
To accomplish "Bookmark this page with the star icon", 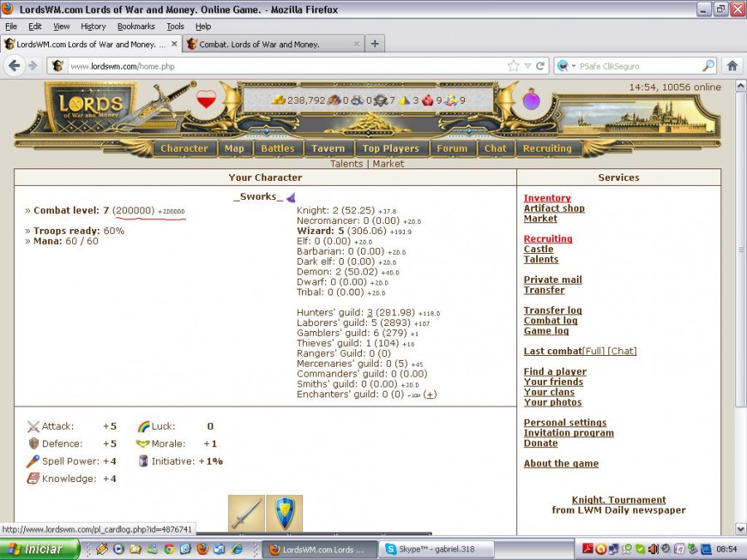I will pos(513,66).
